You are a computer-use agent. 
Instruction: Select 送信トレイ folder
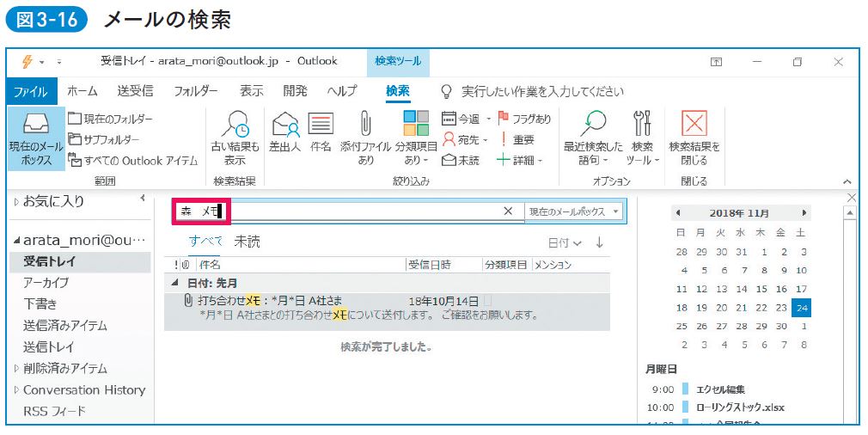click(48, 347)
